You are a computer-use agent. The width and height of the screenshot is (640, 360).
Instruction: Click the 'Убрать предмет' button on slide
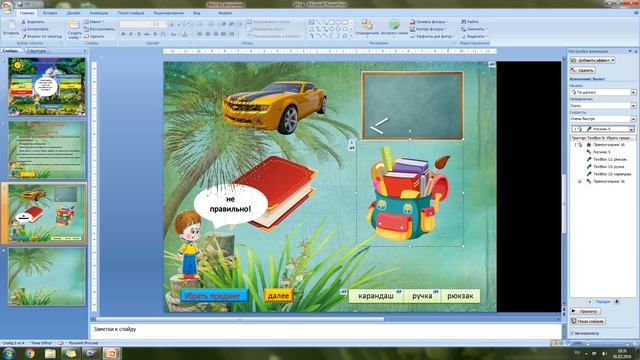pyautogui.click(x=214, y=296)
